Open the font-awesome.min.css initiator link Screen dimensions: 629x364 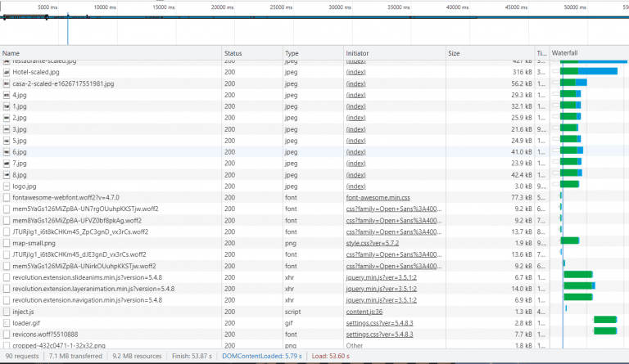point(378,198)
